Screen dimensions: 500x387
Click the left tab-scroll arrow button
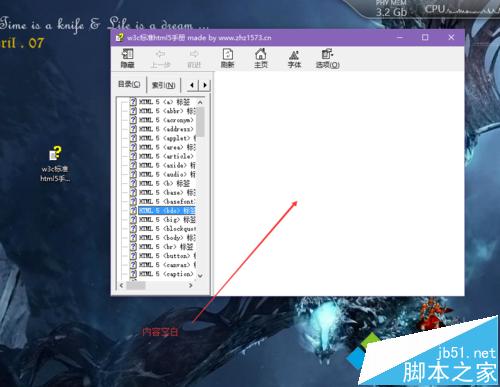click(x=192, y=85)
